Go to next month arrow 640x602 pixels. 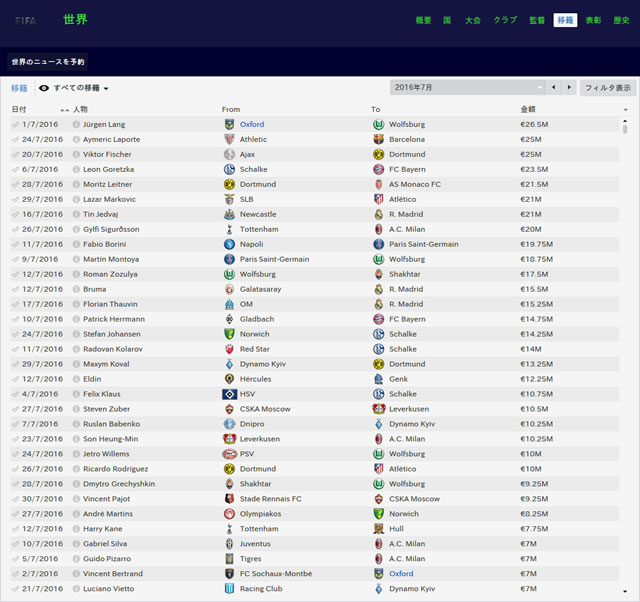click(x=569, y=87)
